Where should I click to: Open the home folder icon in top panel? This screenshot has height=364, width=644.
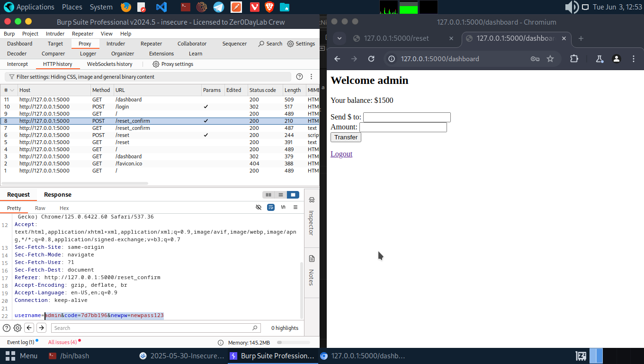click(284, 7)
